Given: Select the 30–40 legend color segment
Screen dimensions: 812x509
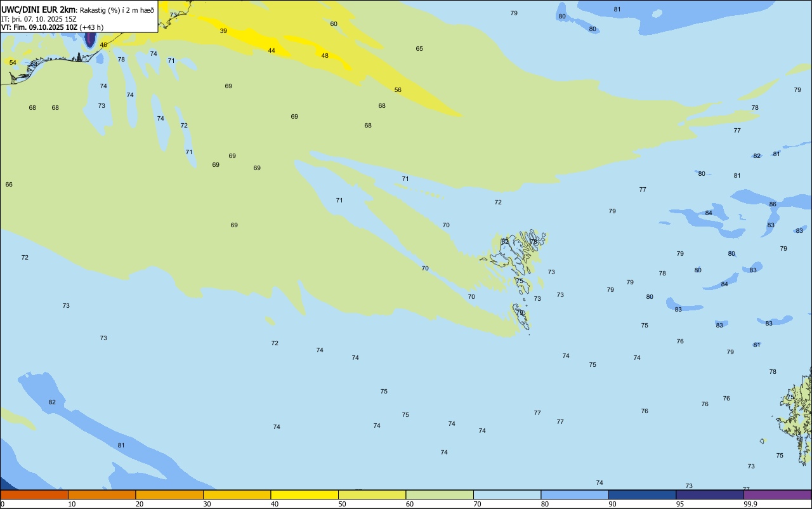Looking at the screenshot, I should 237,494.
